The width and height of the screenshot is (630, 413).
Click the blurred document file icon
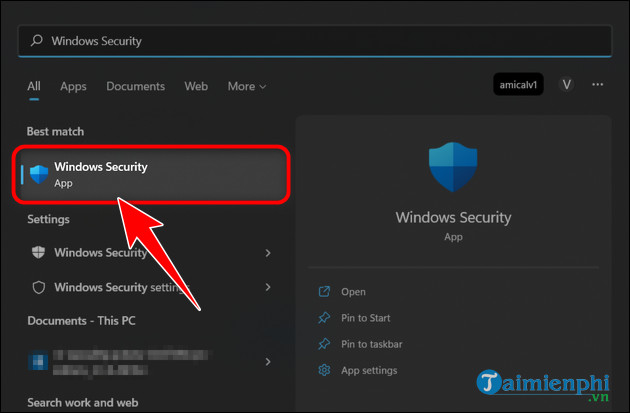click(x=38, y=360)
